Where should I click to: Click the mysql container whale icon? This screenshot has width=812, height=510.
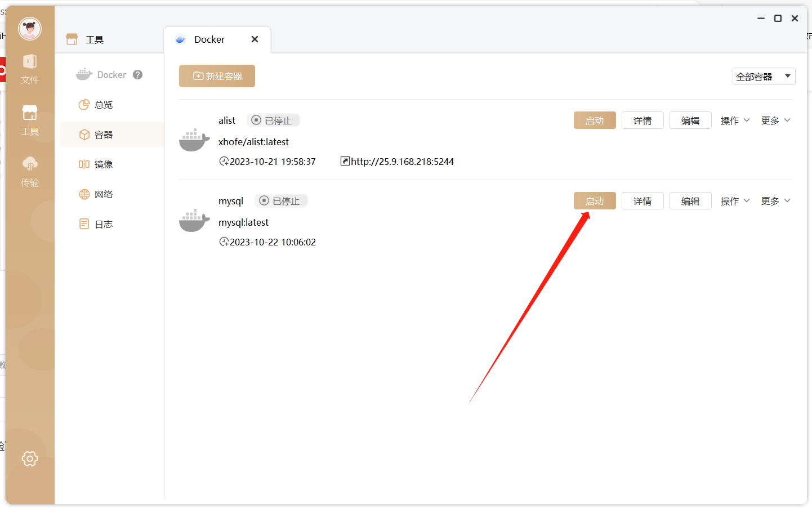194,220
